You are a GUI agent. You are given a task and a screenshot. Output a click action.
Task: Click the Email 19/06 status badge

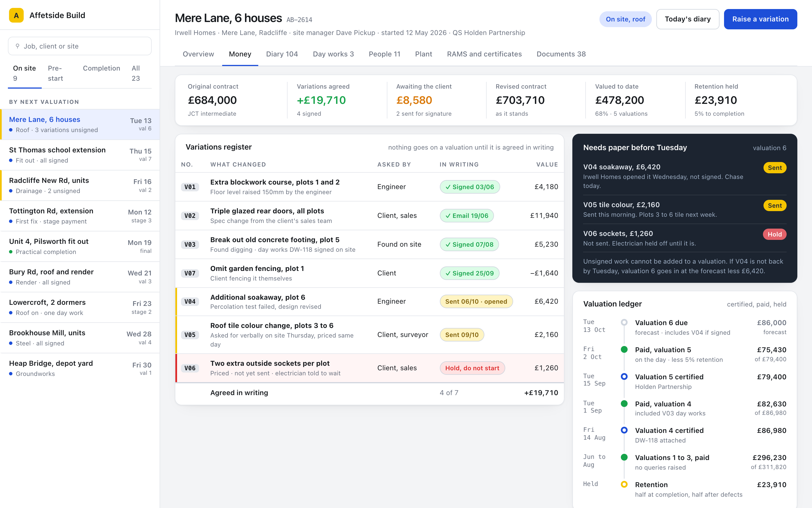(x=467, y=216)
